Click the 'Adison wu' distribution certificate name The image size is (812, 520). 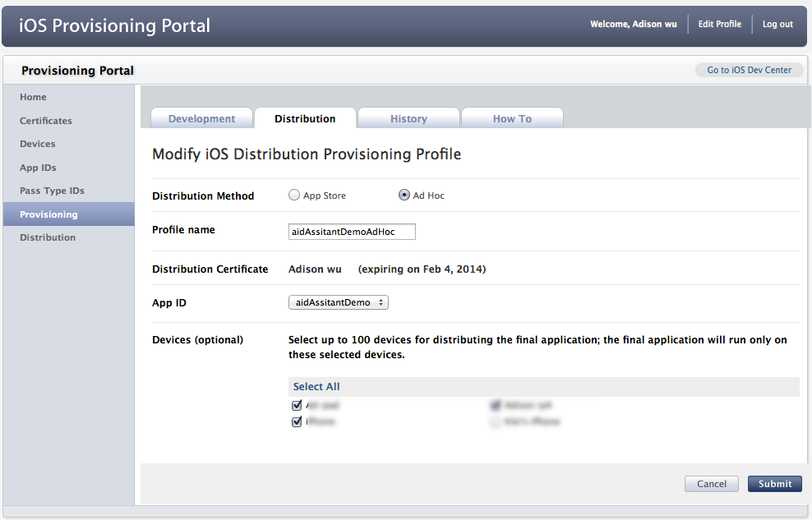315,269
